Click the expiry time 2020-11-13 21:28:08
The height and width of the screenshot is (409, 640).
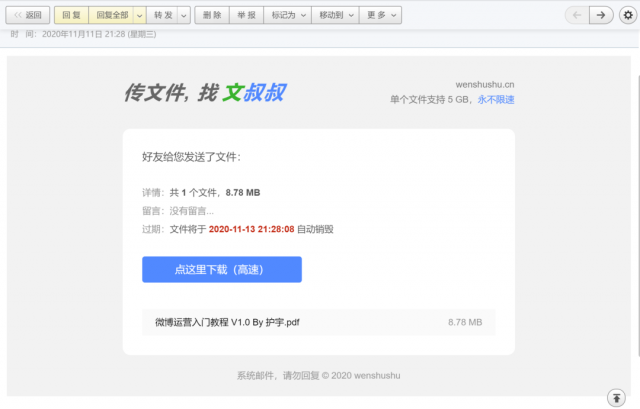251,229
